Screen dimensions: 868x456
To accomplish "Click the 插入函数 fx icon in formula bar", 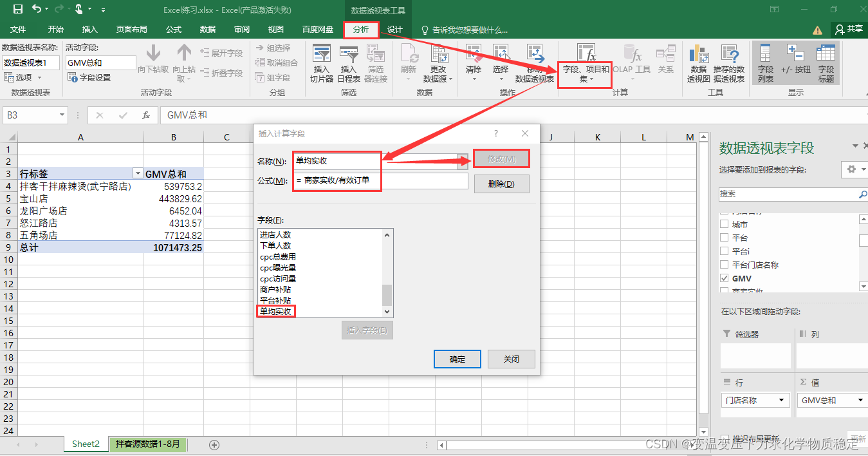I will [x=146, y=115].
